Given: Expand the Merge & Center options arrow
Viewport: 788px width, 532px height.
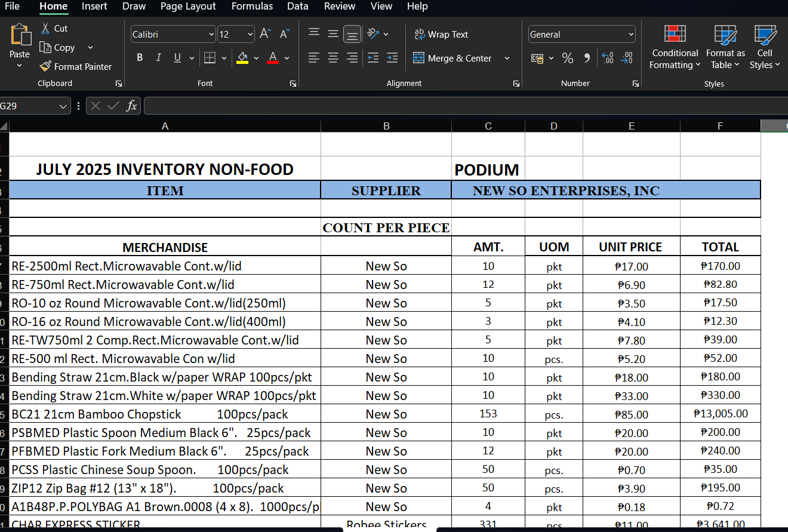Looking at the screenshot, I should 507,58.
